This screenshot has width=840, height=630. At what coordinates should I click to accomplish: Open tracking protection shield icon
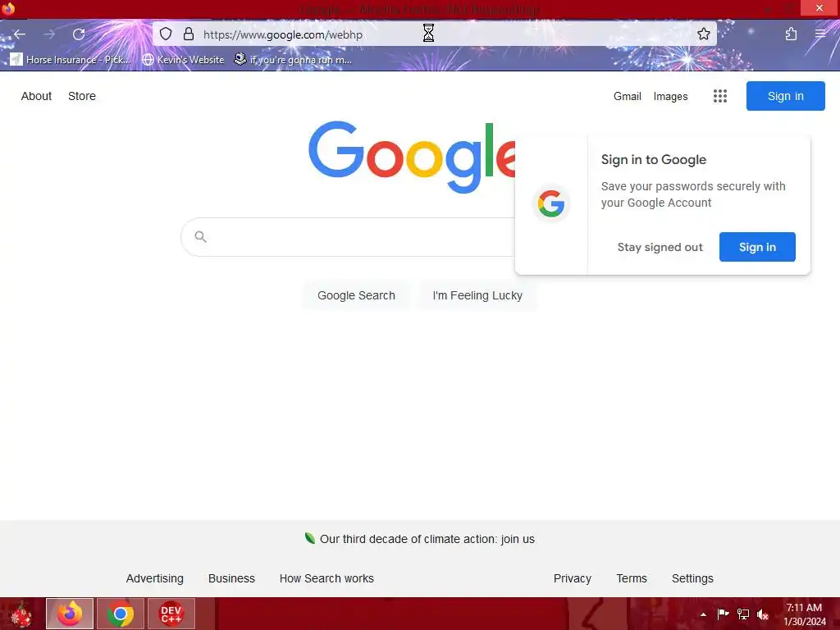[166, 34]
